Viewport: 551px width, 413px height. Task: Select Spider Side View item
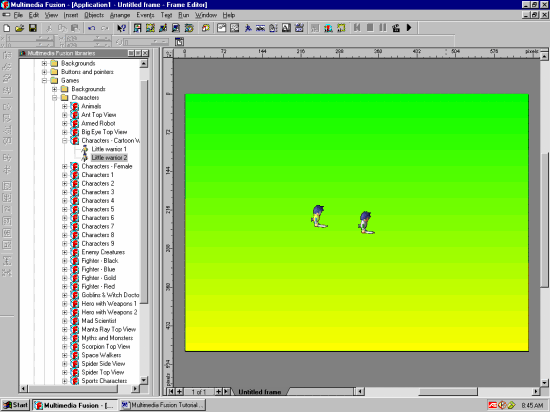103,364
